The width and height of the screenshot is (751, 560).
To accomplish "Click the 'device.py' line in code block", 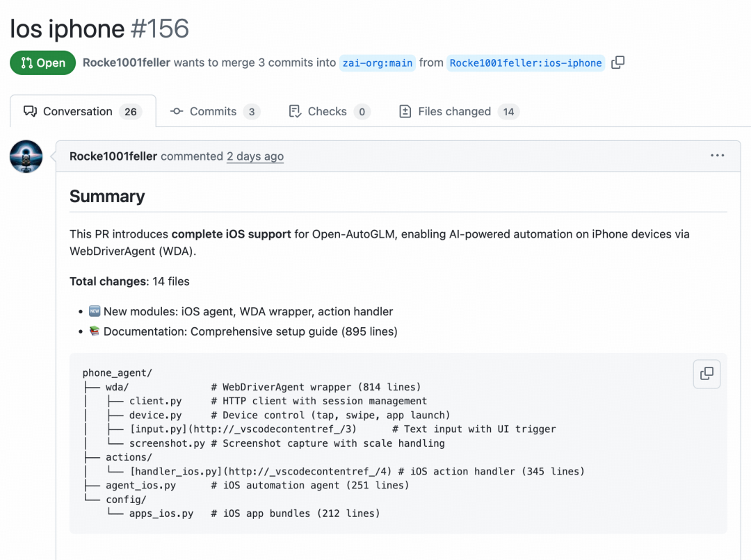I will [266, 415].
